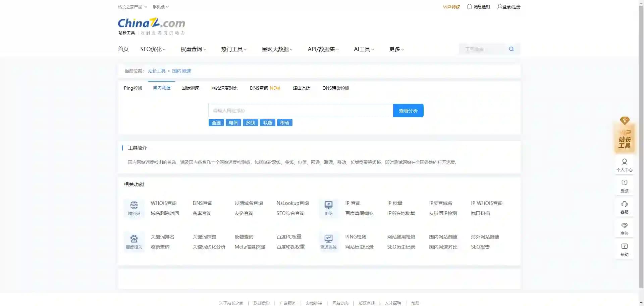This screenshot has height=306, width=644.
Task: Open 帮助 help sidebar icon
Action: (625, 250)
